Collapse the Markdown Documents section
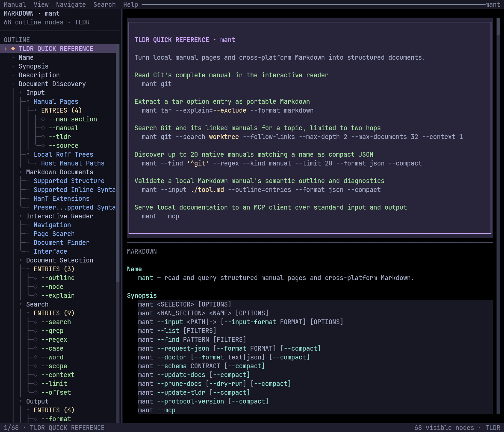The height and width of the screenshot is (432, 504). point(21,172)
